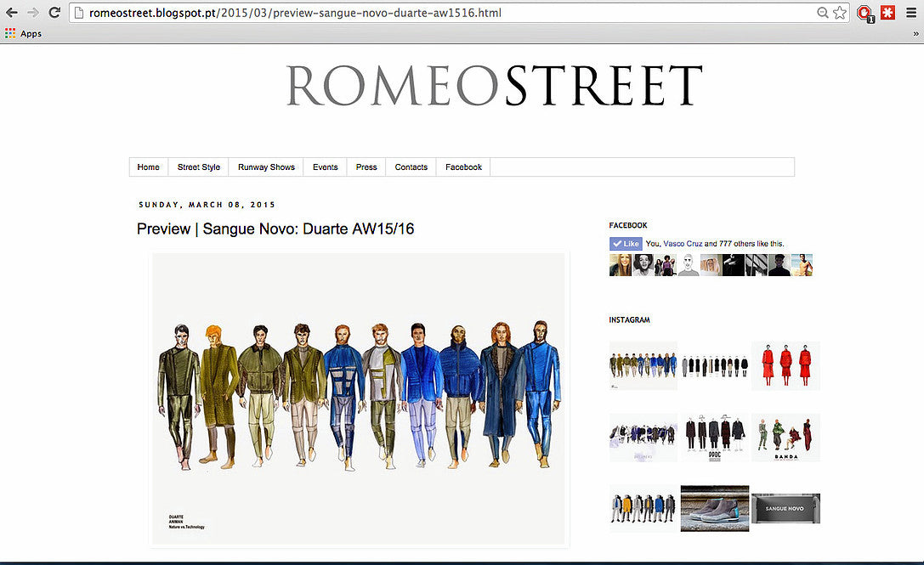Click the date heading Sunday, March 08, 2015
Image resolution: width=924 pixels, height=565 pixels.
pyautogui.click(x=207, y=205)
